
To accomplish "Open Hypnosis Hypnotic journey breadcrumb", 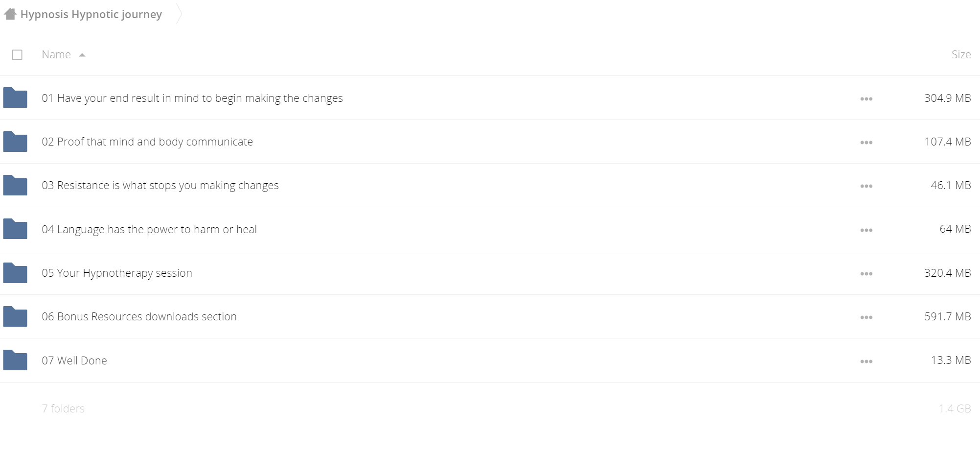I will (x=91, y=14).
